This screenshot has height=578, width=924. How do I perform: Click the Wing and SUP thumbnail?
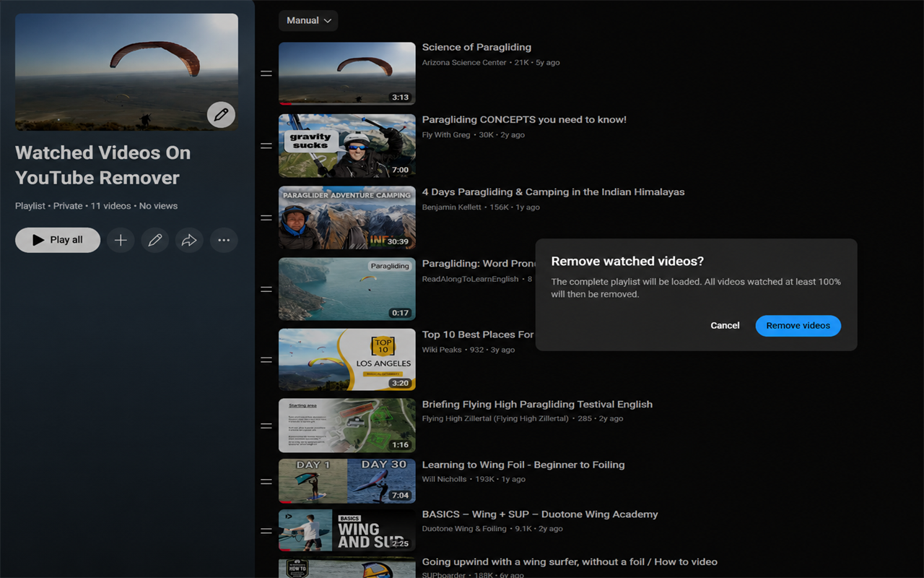[x=347, y=531]
